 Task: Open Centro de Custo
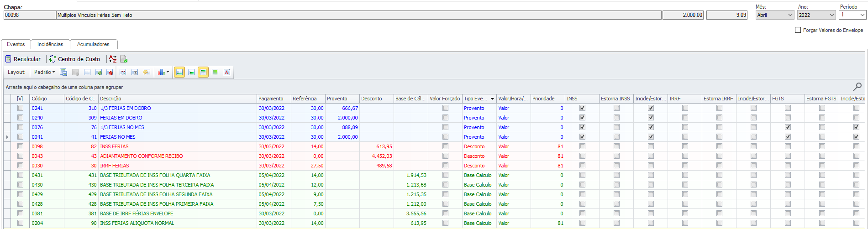(x=75, y=59)
